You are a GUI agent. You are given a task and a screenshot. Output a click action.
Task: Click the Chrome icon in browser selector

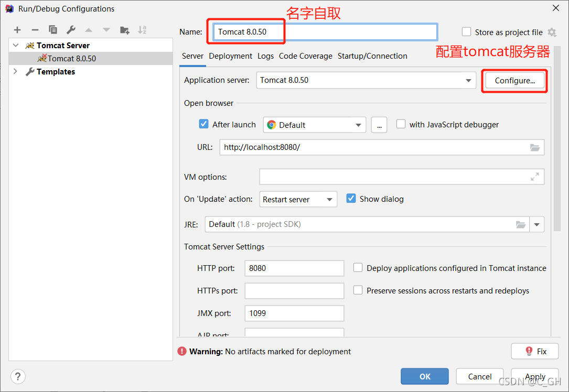click(272, 125)
